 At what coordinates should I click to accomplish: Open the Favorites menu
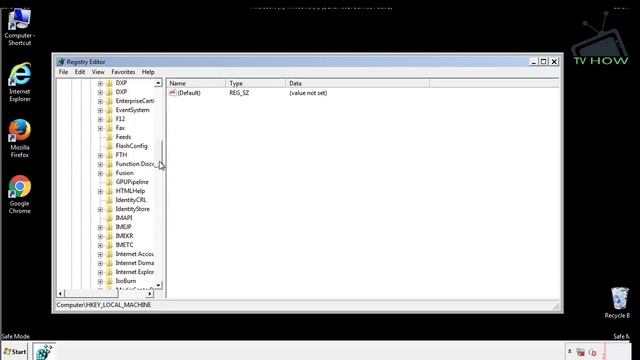tap(123, 72)
